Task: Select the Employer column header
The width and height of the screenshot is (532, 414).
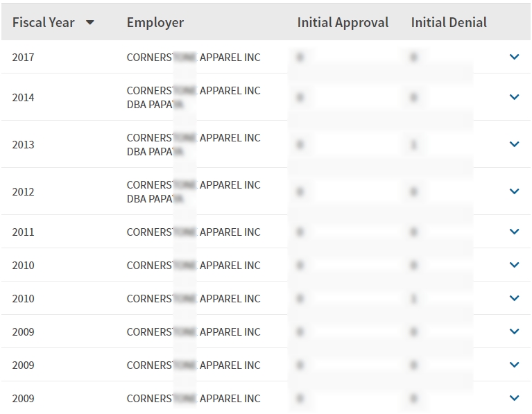Action: pos(155,23)
